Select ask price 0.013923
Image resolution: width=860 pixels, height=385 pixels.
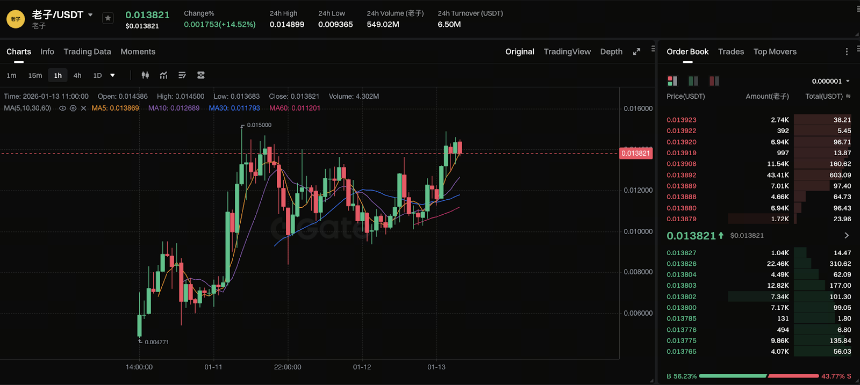[681, 120]
